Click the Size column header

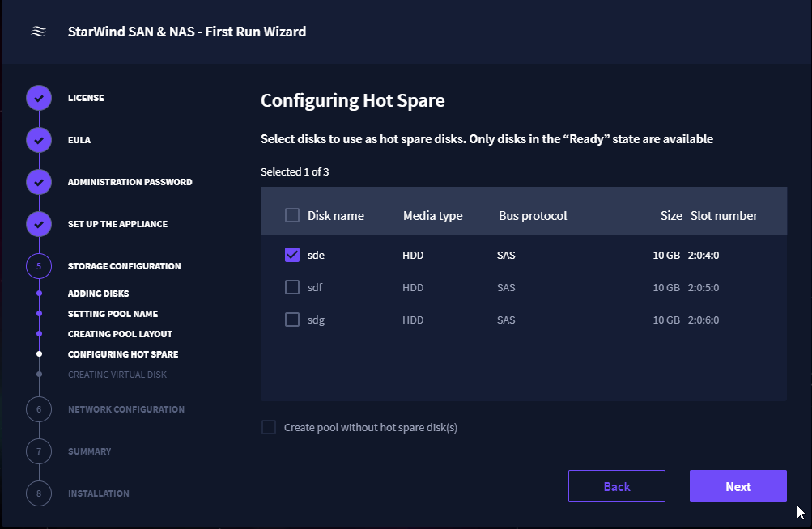[671, 216]
